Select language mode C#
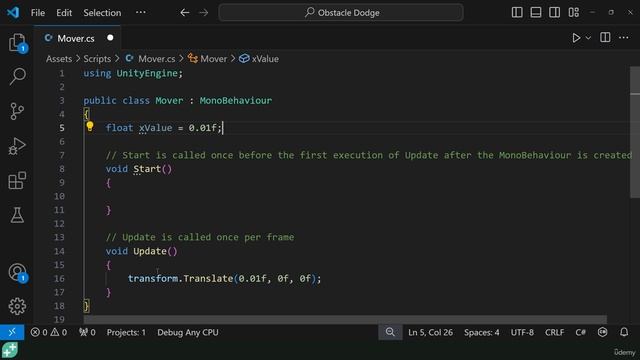This screenshot has height=360, width=640. [580, 332]
